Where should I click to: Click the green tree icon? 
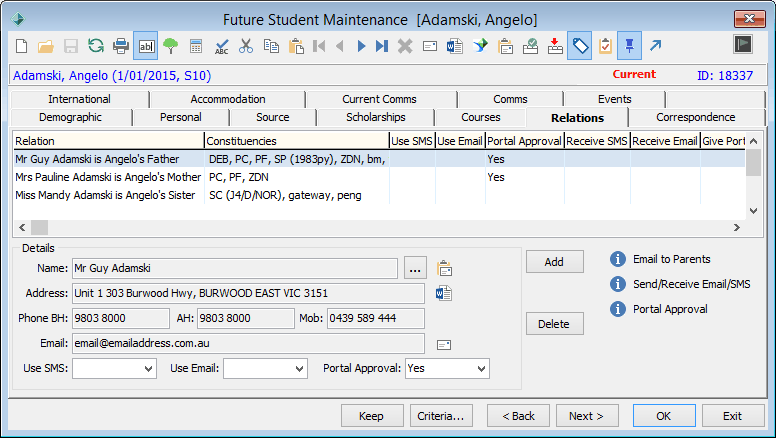pyautogui.click(x=171, y=46)
